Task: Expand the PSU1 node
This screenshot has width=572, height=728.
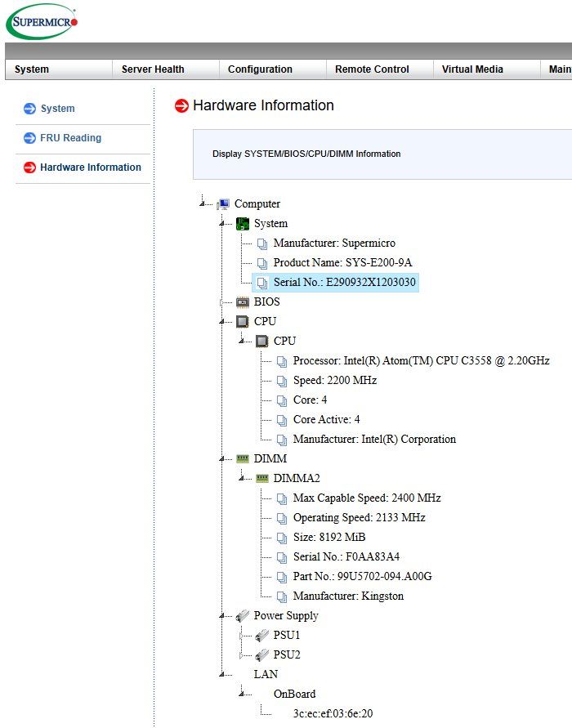Action: 241,636
